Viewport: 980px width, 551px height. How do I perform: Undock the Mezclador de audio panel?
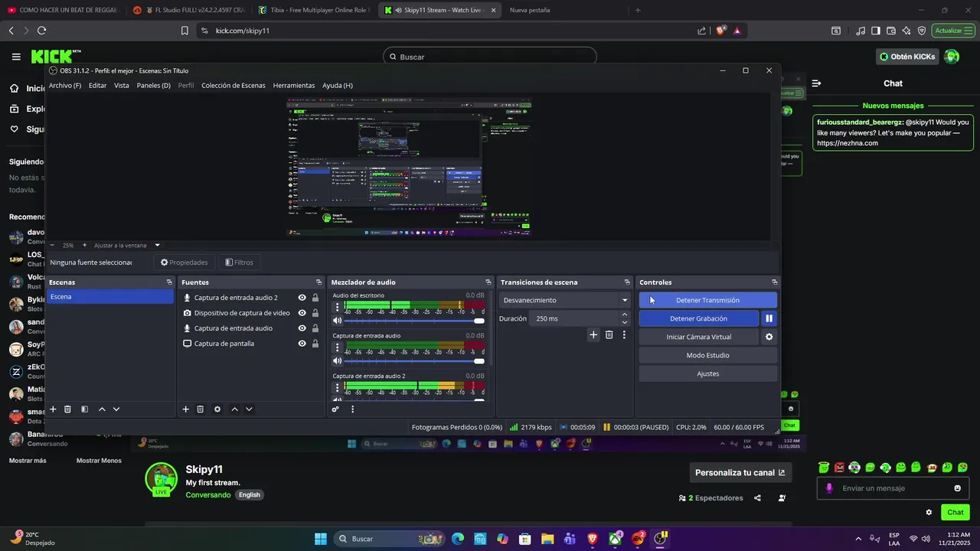[488, 282]
